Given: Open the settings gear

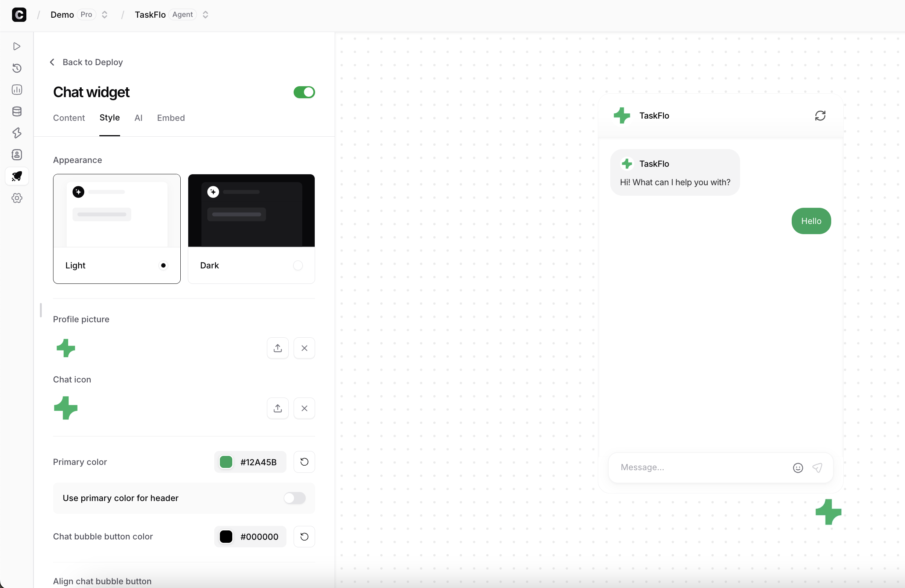Looking at the screenshot, I should click(17, 198).
